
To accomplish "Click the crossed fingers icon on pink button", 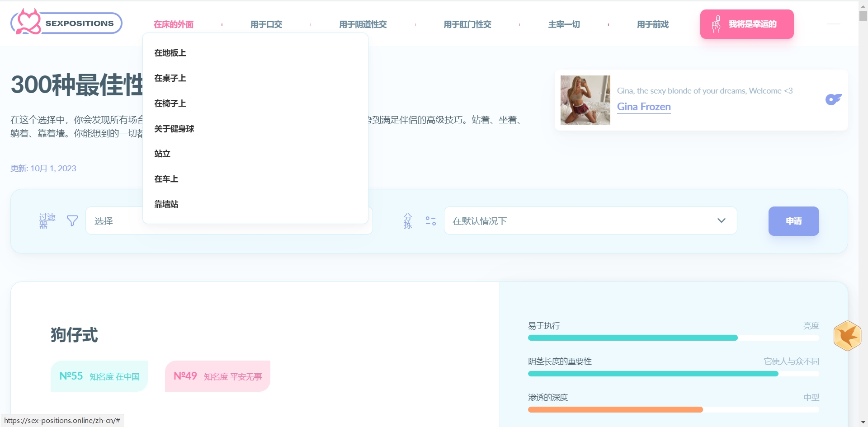I will click(x=716, y=24).
